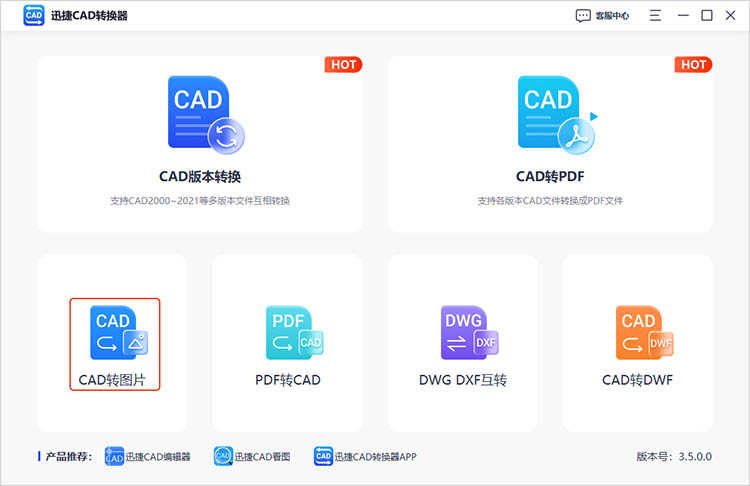Image resolution: width=750 pixels, height=486 pixels.
Task: Click the 支持各版本CAD文件转换成PDF文件 description
Action: [550, 201]
